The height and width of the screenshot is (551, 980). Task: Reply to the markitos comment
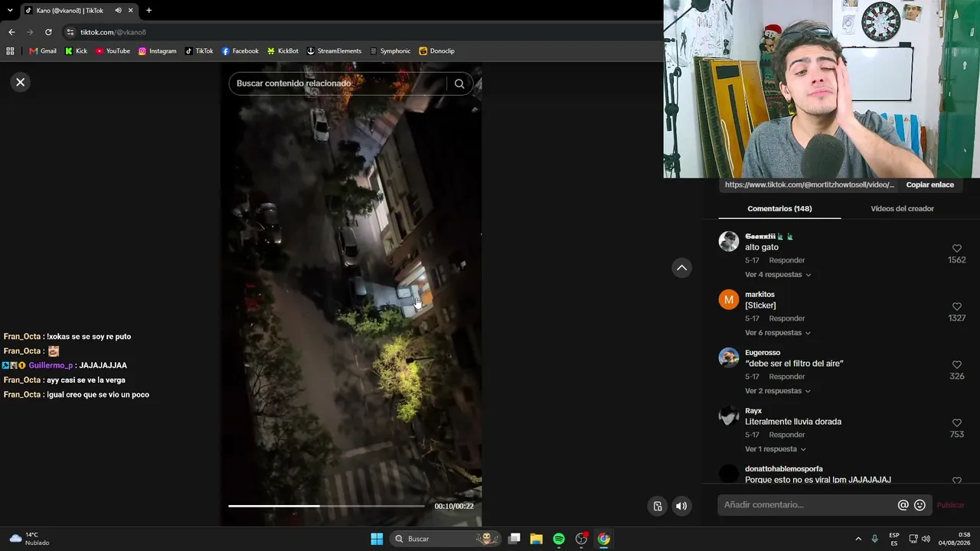tap(787, 318)
